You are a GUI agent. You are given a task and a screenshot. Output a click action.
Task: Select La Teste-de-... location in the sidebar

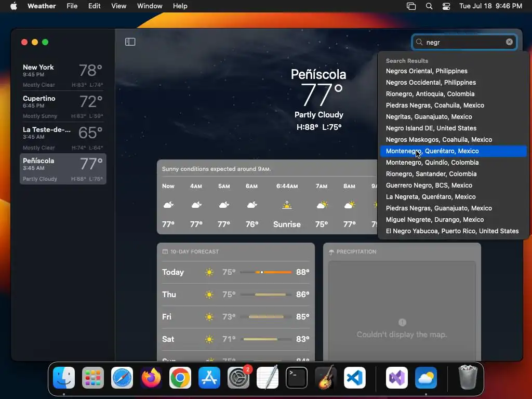point(63,138)
